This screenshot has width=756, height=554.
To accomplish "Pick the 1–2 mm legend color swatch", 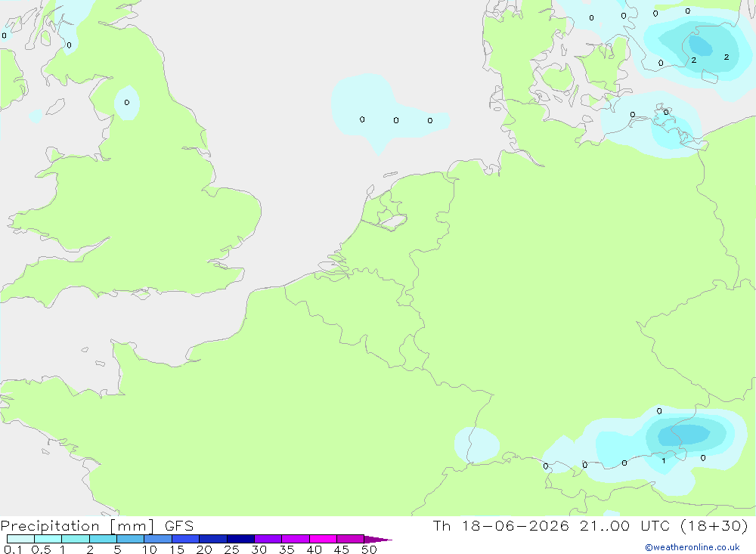I will pyautogui.click(x=76, y=539).
